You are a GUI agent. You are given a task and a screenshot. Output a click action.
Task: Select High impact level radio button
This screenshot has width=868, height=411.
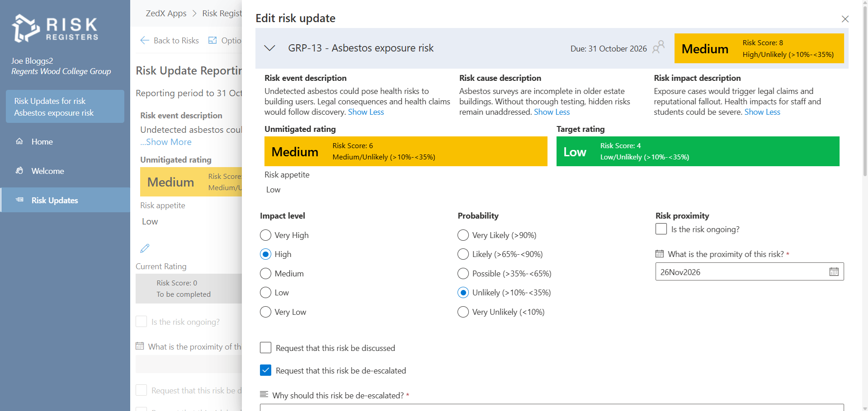pyautogui.click(x=266, y=254)
